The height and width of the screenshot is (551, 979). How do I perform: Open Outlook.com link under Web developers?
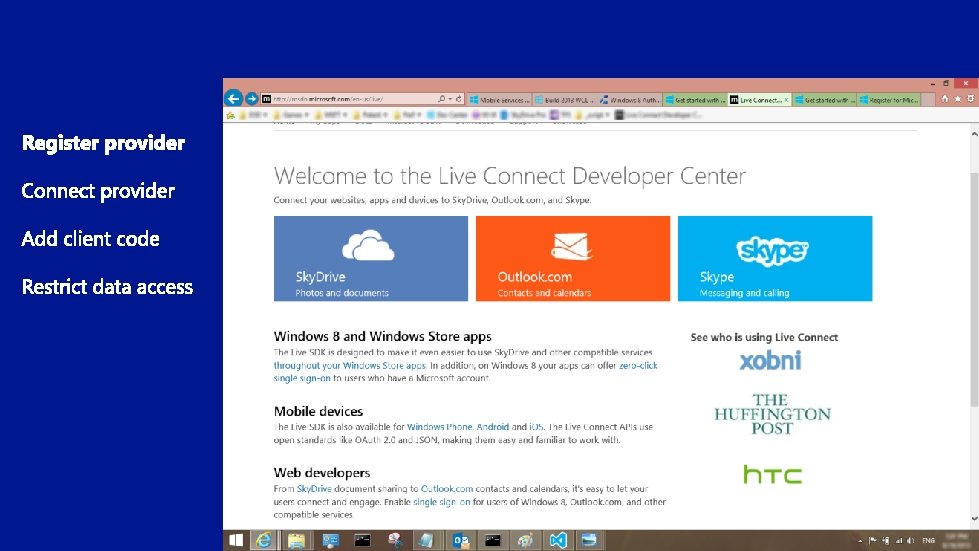pyautogui.click(x=447, y=489)
